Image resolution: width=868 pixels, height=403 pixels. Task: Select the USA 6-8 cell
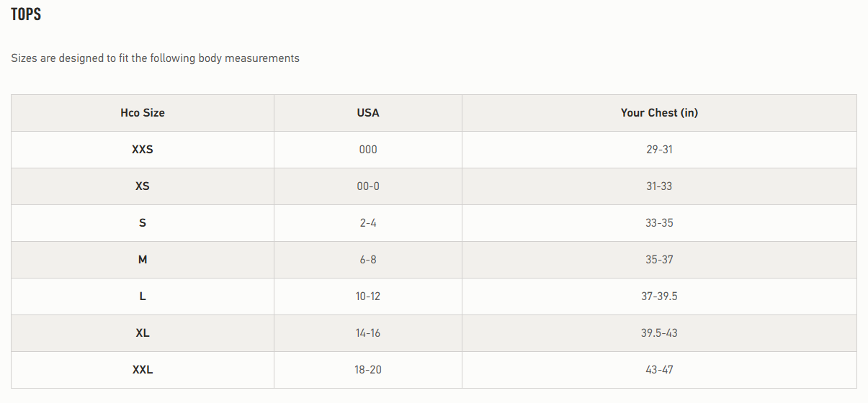(368, 260)
